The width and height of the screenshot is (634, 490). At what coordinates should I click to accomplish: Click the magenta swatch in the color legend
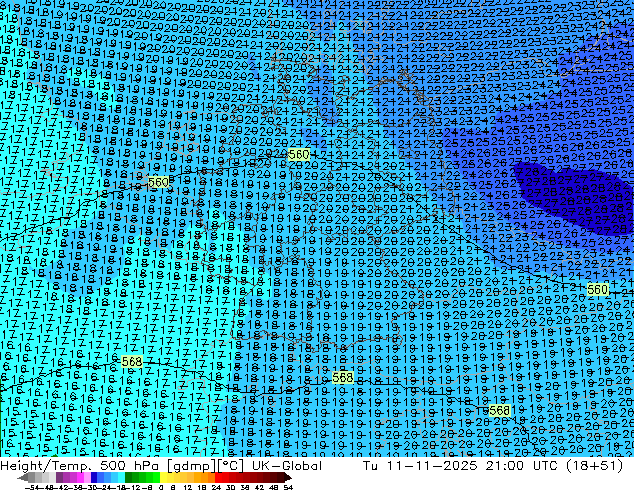pos(80,478)
